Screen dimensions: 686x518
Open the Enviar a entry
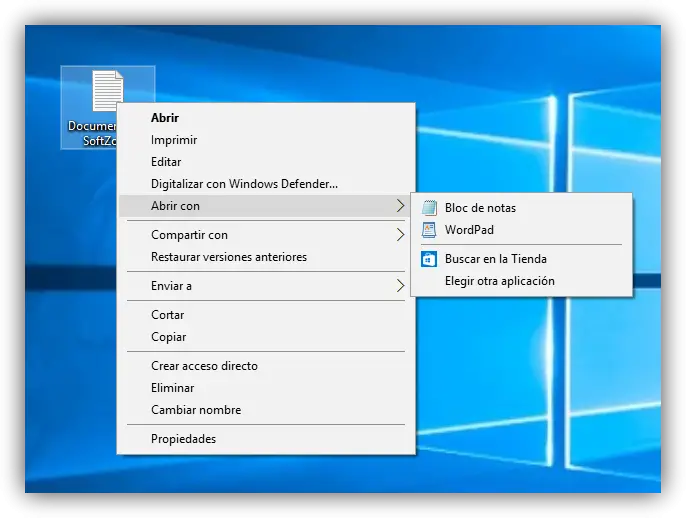266,286
